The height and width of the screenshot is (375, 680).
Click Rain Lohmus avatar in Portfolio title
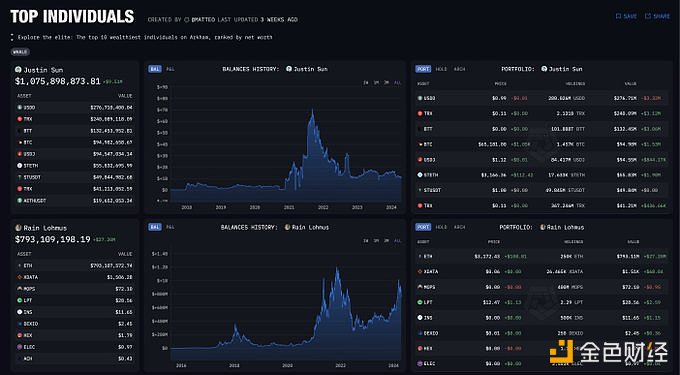click(x=543, y=227)
